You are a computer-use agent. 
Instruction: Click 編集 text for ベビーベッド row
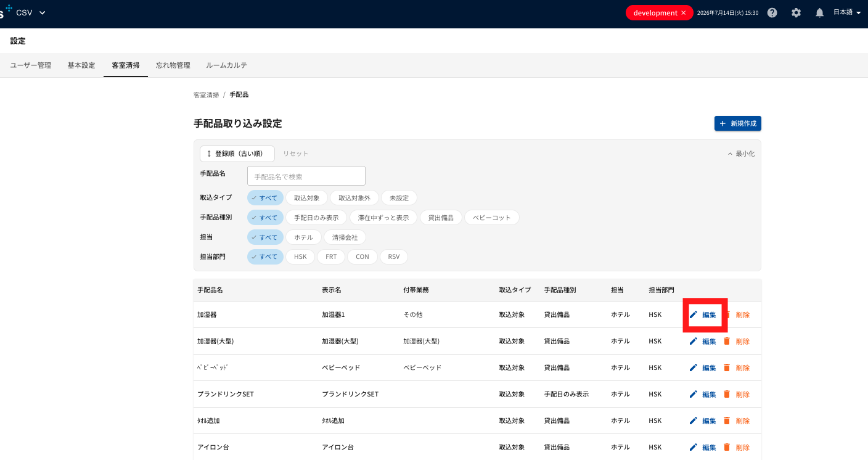coord(709,368)
